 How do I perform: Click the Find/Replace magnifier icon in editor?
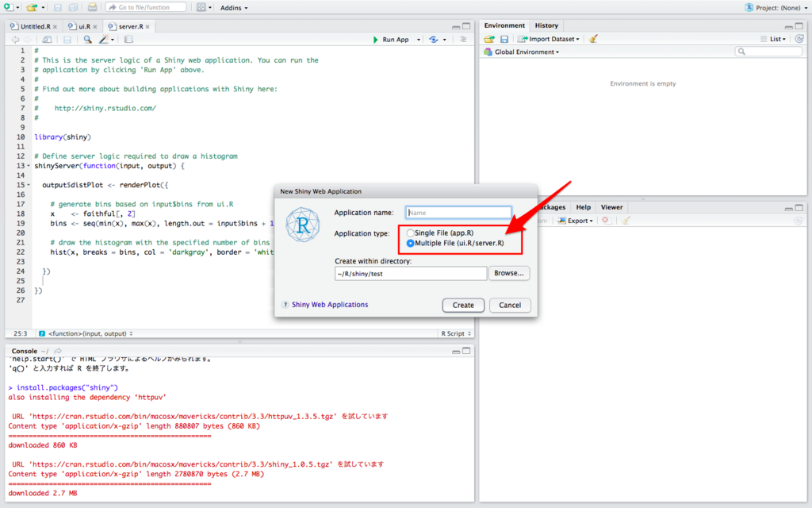click(x=87, y=40)
